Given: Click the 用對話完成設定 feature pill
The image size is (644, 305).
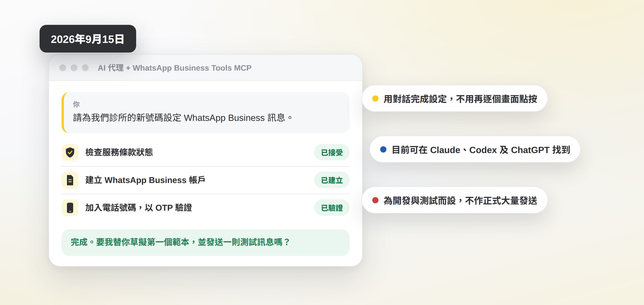Looking at the screenshot, I should pos(455,99).
